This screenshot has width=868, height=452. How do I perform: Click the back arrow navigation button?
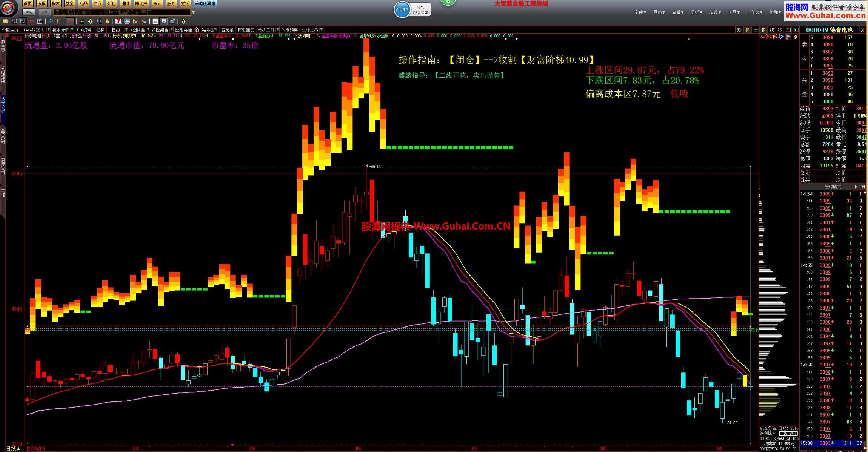point(29,12)
